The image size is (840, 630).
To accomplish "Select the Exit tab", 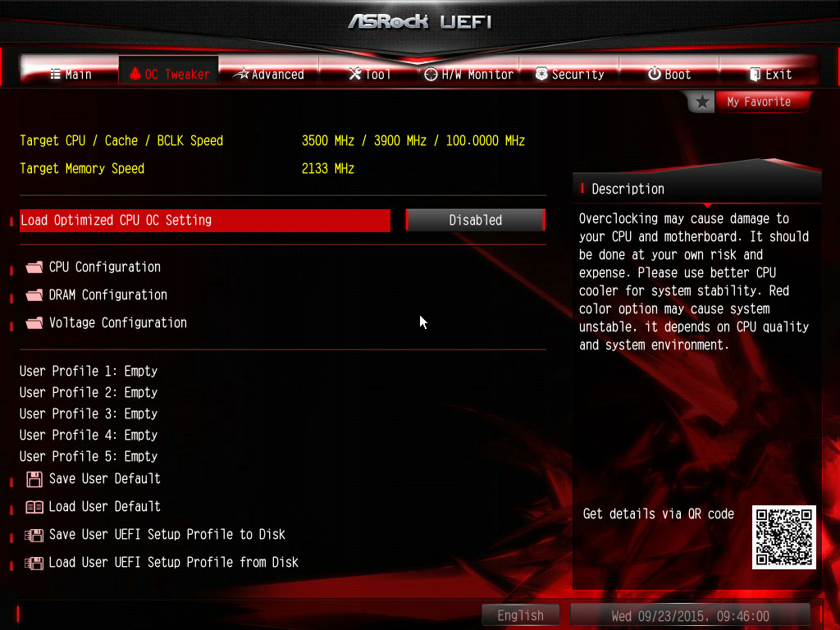I will pos(769,74).
